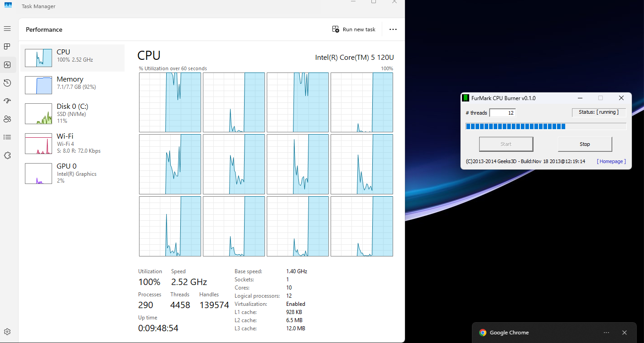Select the Wi-Fi performance entry
Viewport: 644px width, 343px height.
tap(72, 143)
